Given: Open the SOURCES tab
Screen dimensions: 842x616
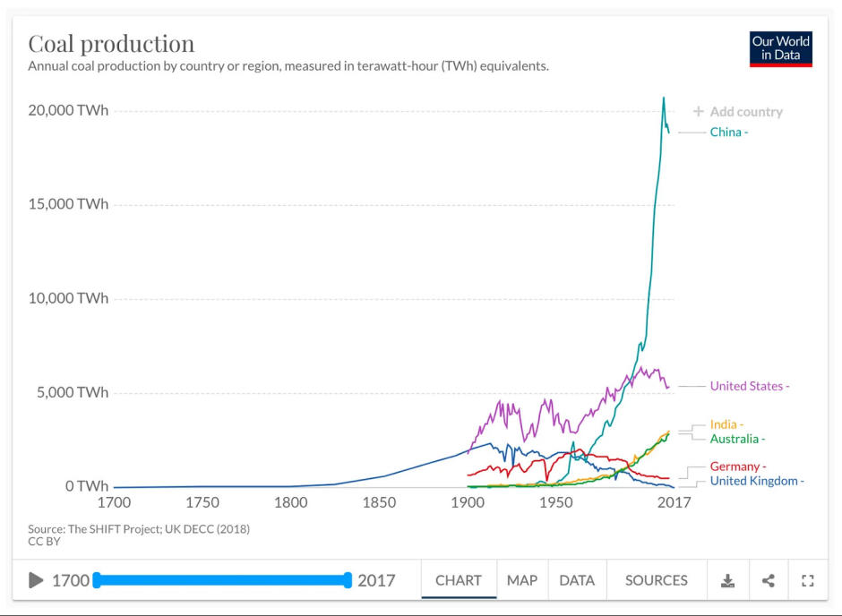Looking at the screenshot, I should (657, 580).
